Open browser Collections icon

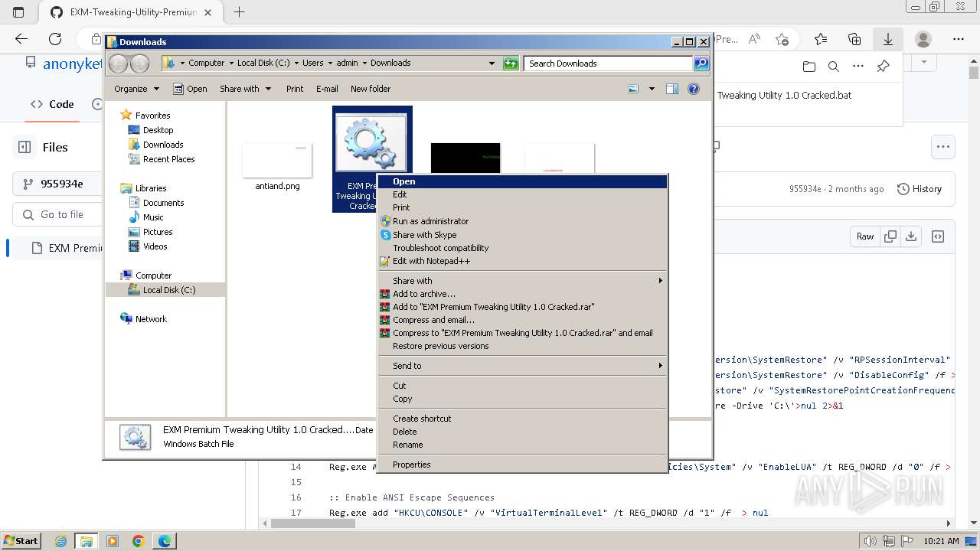pos(854,39)
